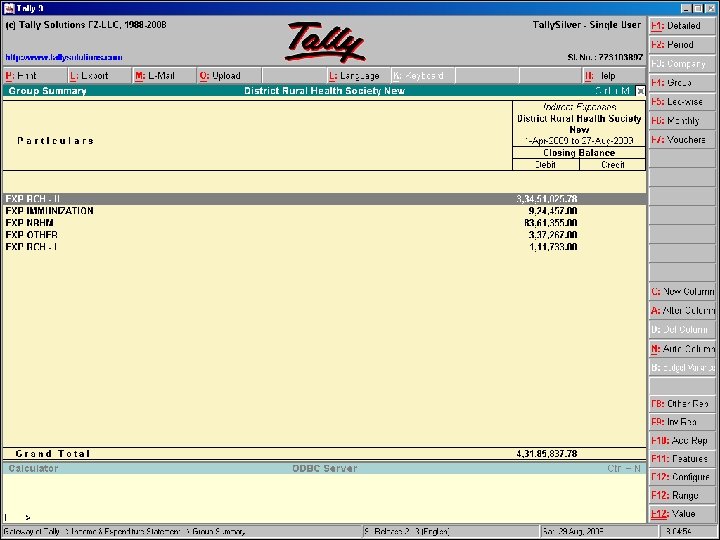Viewport: 720px width, 540px height.
Task: Click Grand Total amount 4,31,85,837.78
Action: click(547, 454)
